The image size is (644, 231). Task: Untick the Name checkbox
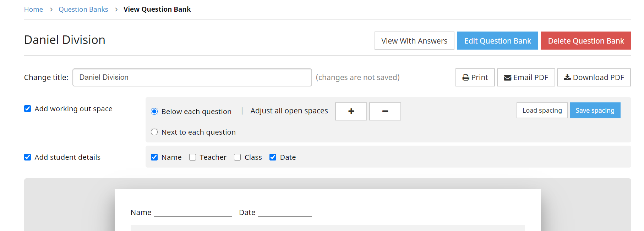coord(154,157)
